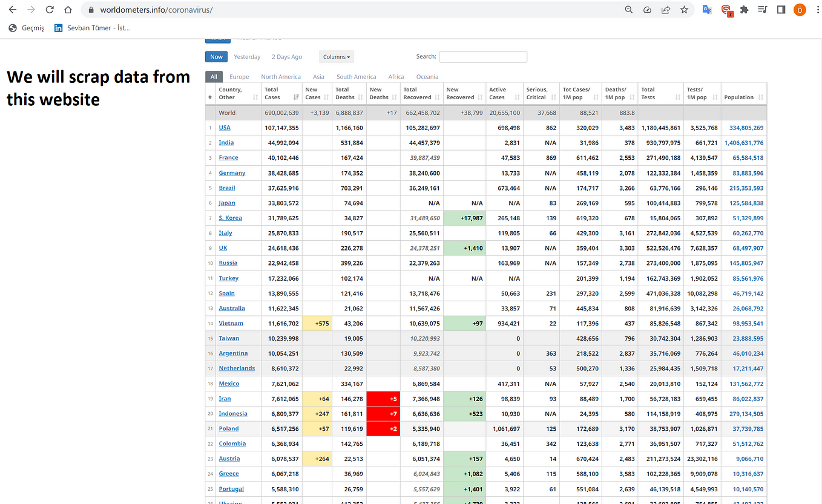Viewport: 822px width, 504px height.
Task: Bookmark the page via the star icon
Action: [x=685, y=10]
